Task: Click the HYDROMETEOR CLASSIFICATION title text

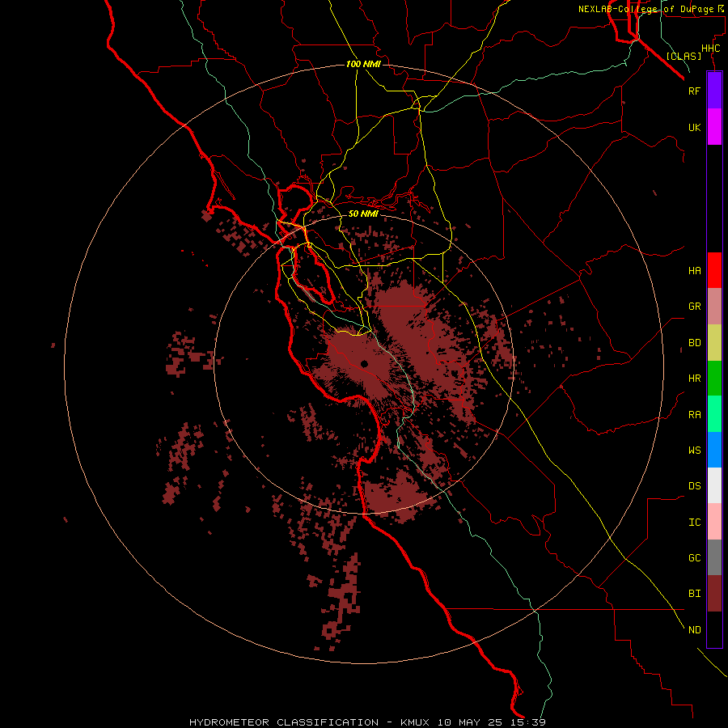Action: [284, 722]
